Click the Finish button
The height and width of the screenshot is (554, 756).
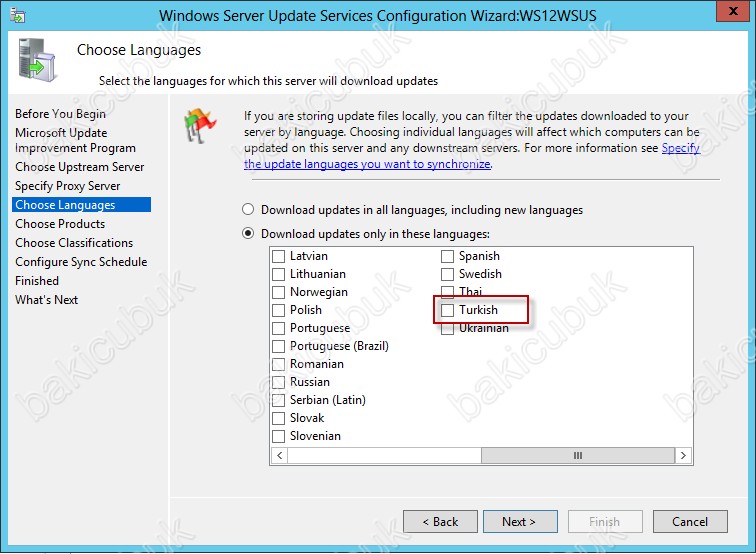605,522
